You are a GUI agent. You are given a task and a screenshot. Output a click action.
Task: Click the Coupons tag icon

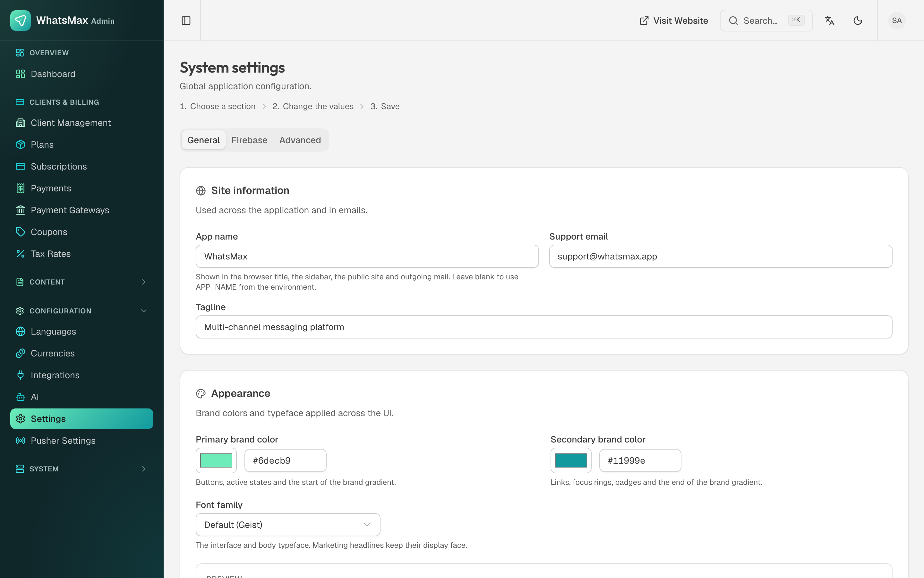tap(20, 232)
